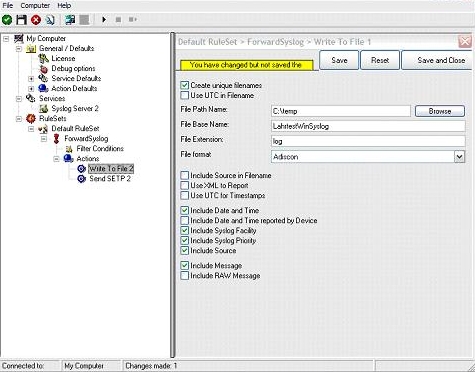The height and width of the screenshot is (372, 475).
Task: Open the Help menu
Action: pyautogui.click(x=64, y=6)
